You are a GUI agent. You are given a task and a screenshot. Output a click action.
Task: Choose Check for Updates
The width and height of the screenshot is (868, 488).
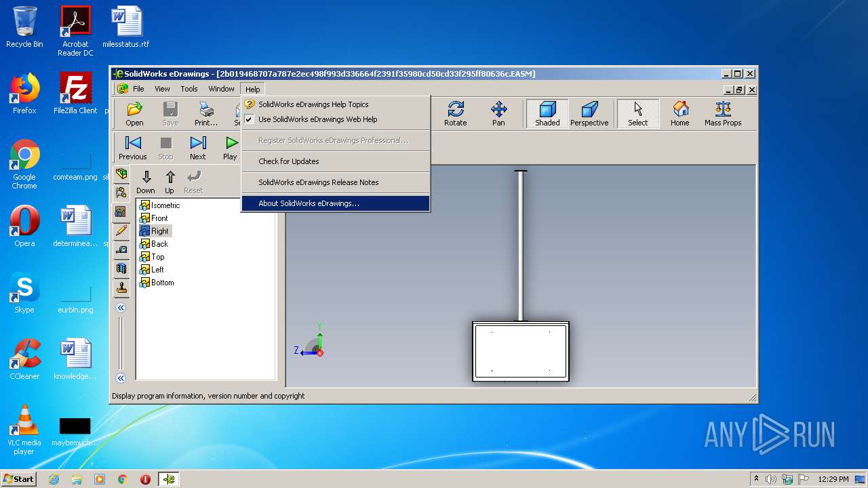coord(336,161)
